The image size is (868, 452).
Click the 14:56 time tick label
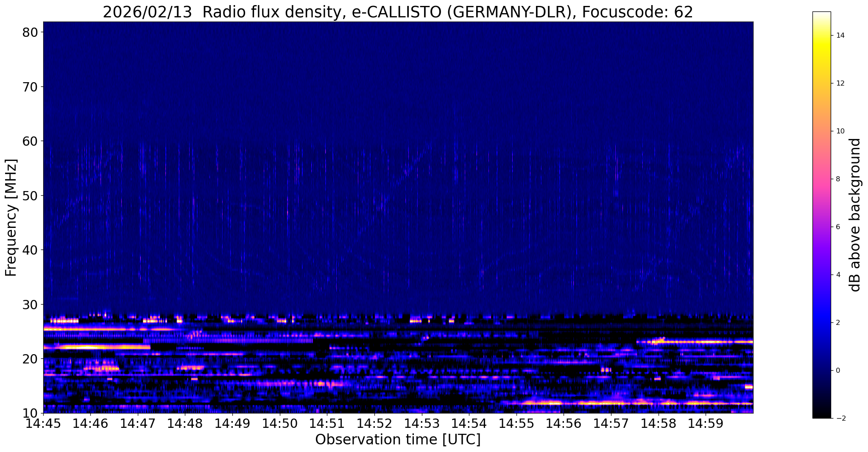click(x=564, y=423)
